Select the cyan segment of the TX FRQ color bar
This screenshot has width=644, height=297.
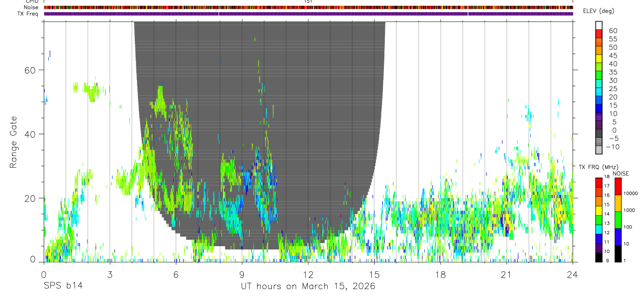click(x=598, y=229)
